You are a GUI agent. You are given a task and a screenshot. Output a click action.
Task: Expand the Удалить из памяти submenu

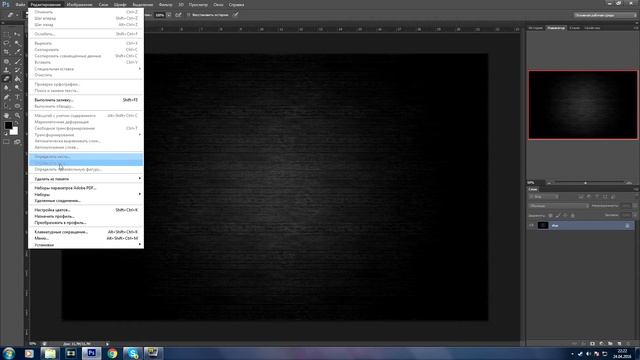coord(86,179)
